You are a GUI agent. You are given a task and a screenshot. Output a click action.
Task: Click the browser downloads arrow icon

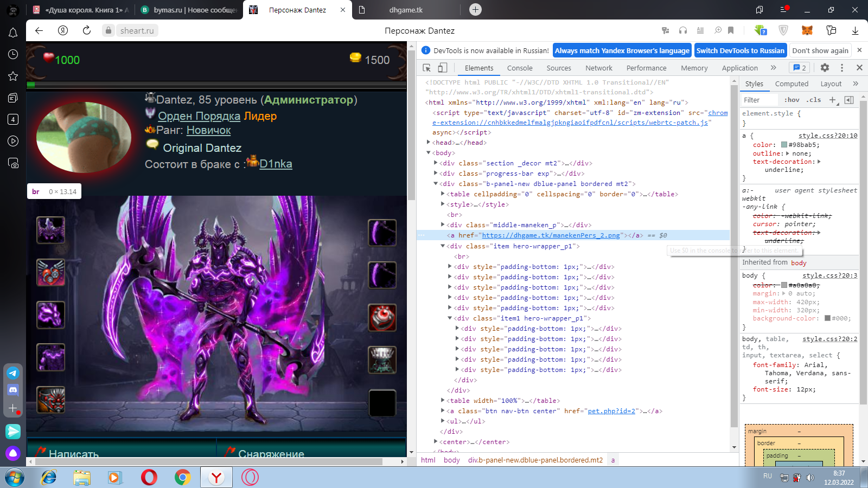click(855, 31)
